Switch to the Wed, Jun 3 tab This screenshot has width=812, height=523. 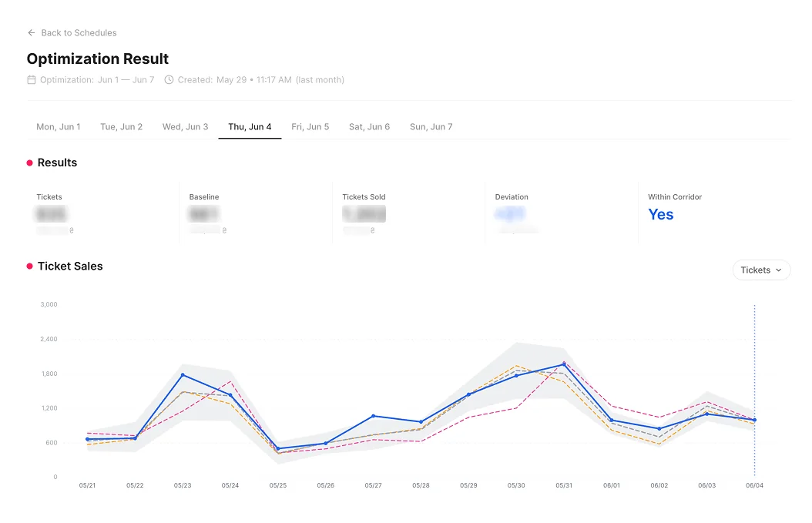click(x=186, y=126)
